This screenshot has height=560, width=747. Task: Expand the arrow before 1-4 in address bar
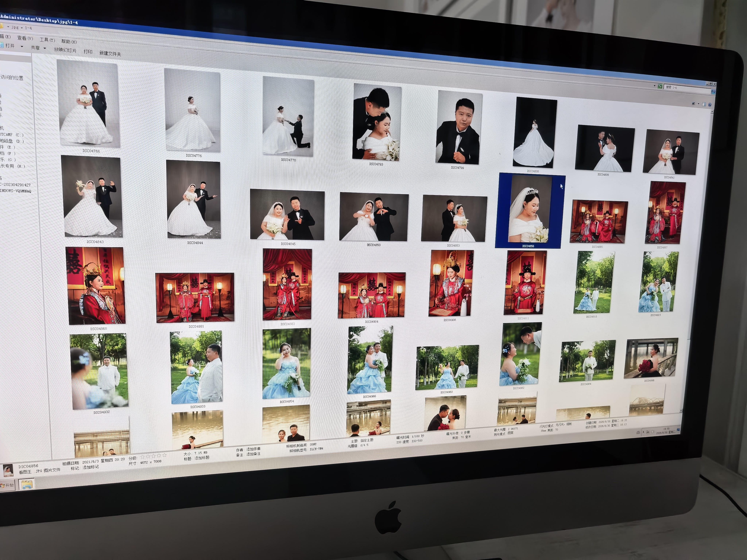click(x=22, y=28)
